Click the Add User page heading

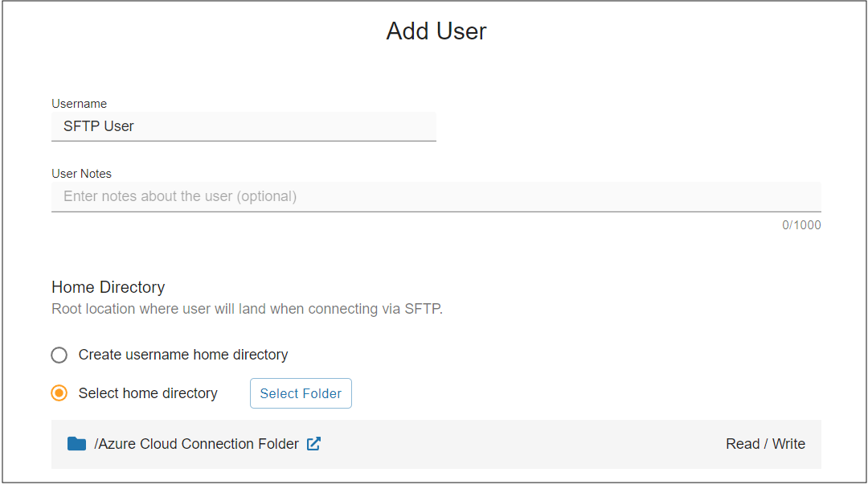[x=436, y=31]
